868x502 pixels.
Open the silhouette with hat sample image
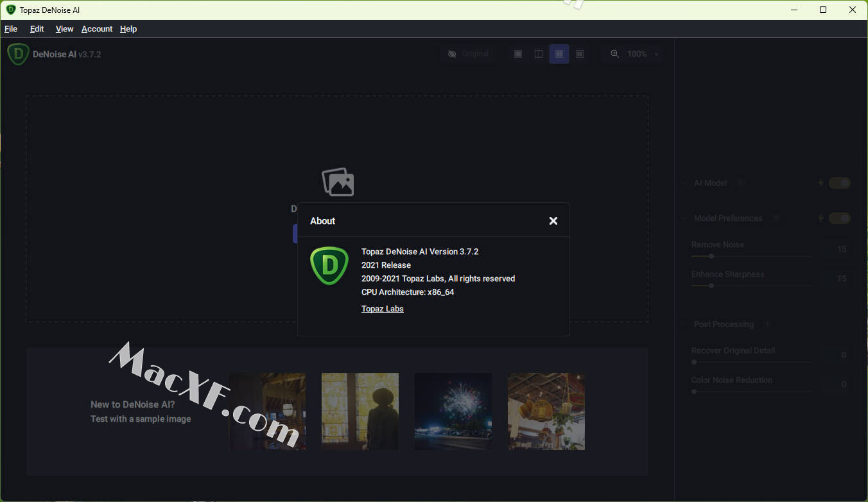click(360, 411)
